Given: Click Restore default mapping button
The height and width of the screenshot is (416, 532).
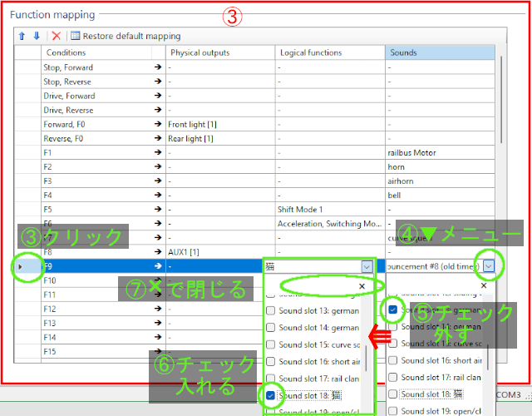Looking at the screenshot, I should (125, 36).
